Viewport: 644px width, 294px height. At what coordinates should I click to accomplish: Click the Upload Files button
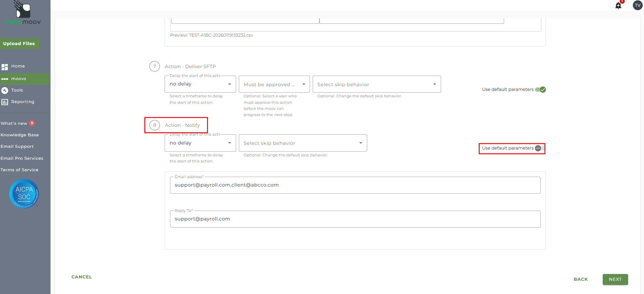[19, 44]
